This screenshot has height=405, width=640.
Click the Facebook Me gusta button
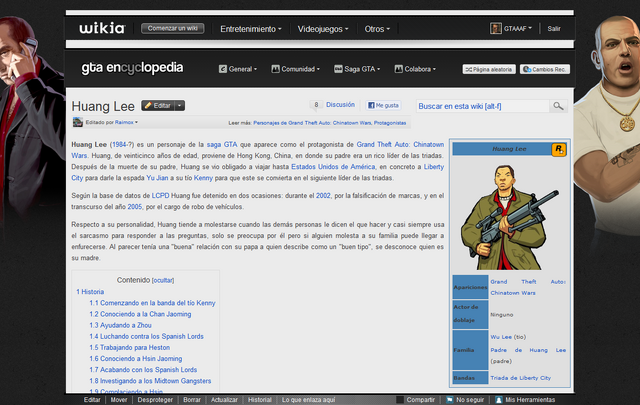pyautogui.click(x=383, y=105)
